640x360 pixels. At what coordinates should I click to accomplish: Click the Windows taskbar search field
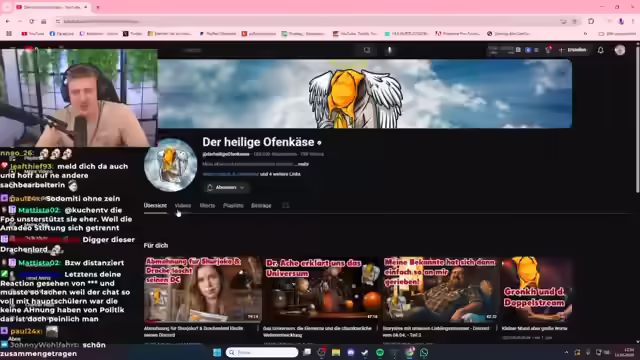[x=262, y=352]
